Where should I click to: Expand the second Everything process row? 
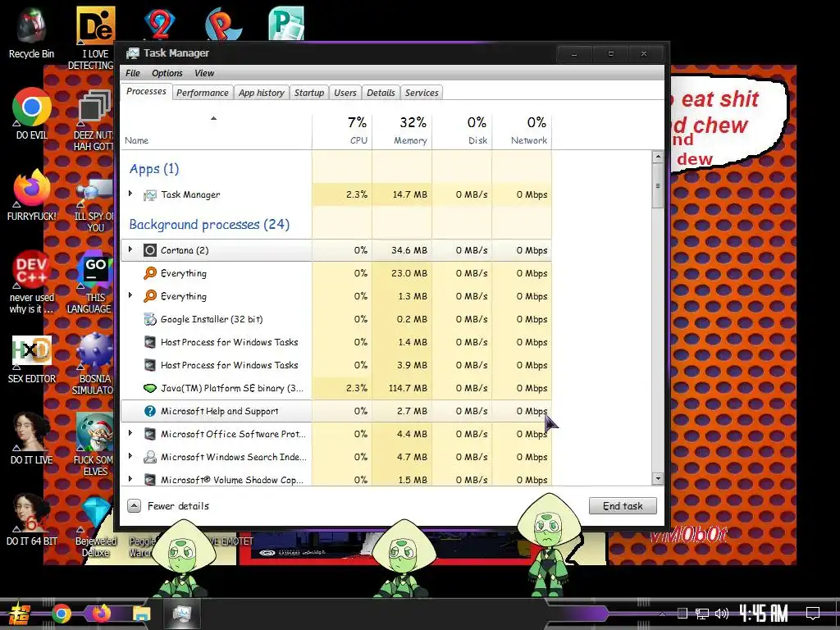point(130,295)
